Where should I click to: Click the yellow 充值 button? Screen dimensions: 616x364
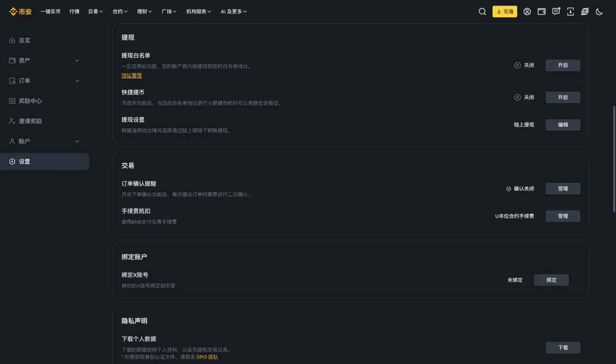[505, 12]
